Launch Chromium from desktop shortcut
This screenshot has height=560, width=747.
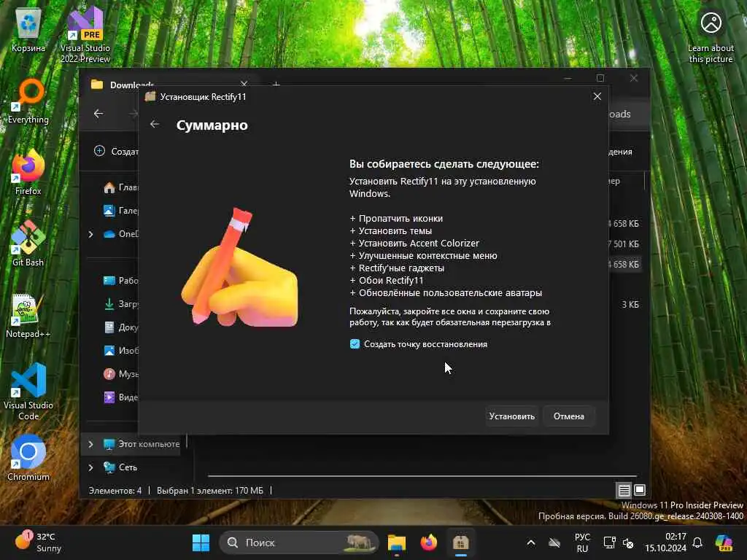[x=28, y=458]
